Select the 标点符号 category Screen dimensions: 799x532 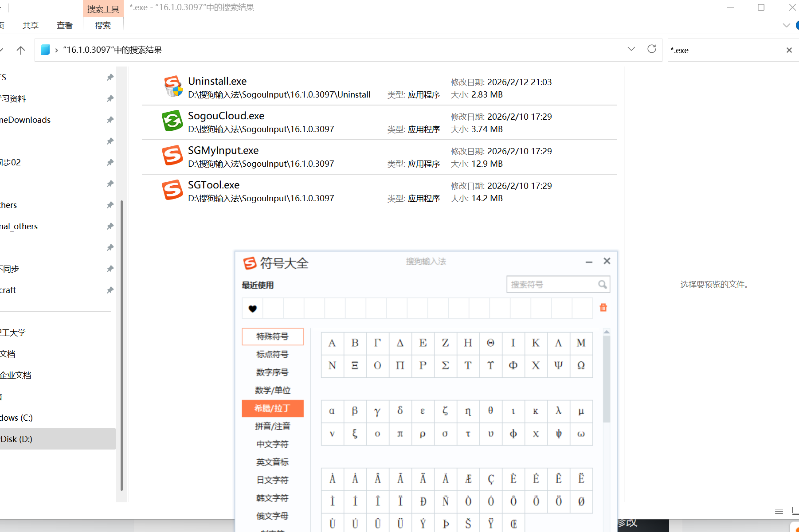tap(273, 354)
